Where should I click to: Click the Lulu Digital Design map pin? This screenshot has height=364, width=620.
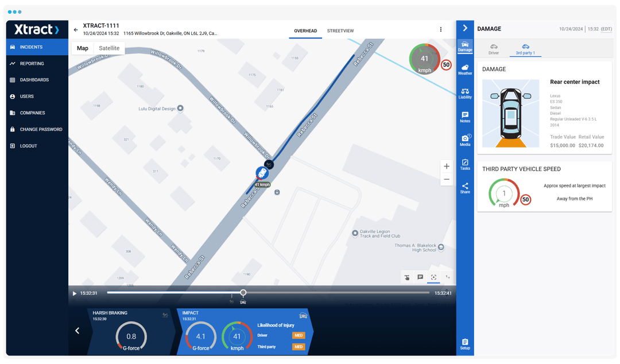(180, 109)
